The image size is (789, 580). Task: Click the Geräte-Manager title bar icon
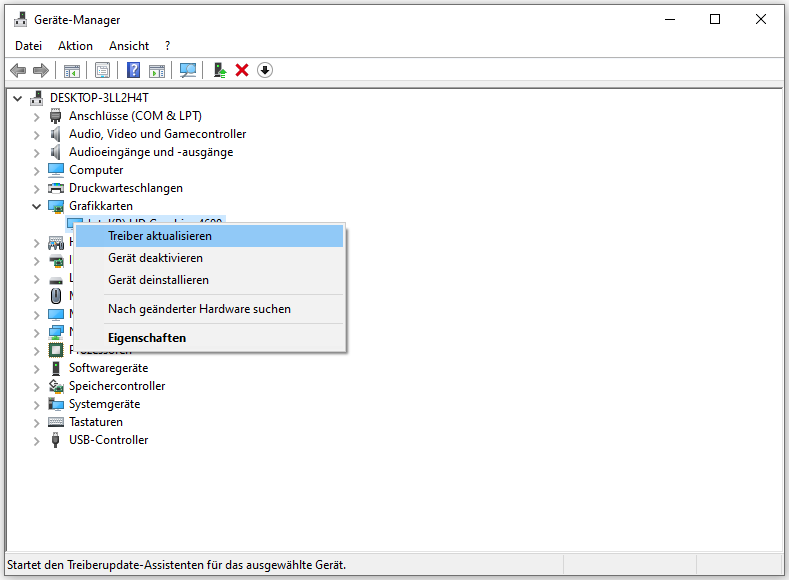point(21,20)
